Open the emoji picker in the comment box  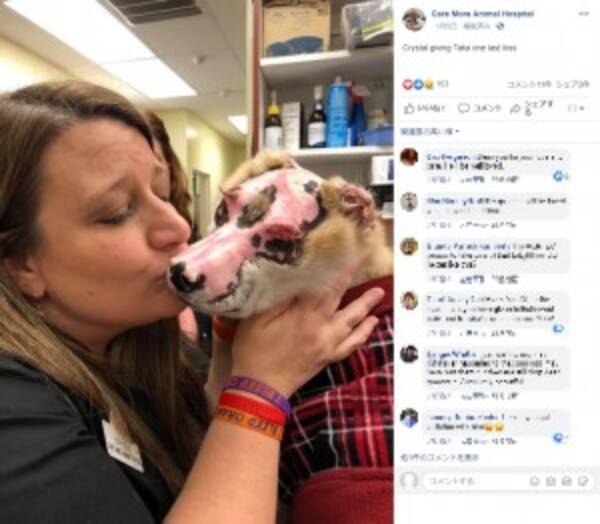tap(535, 481)
